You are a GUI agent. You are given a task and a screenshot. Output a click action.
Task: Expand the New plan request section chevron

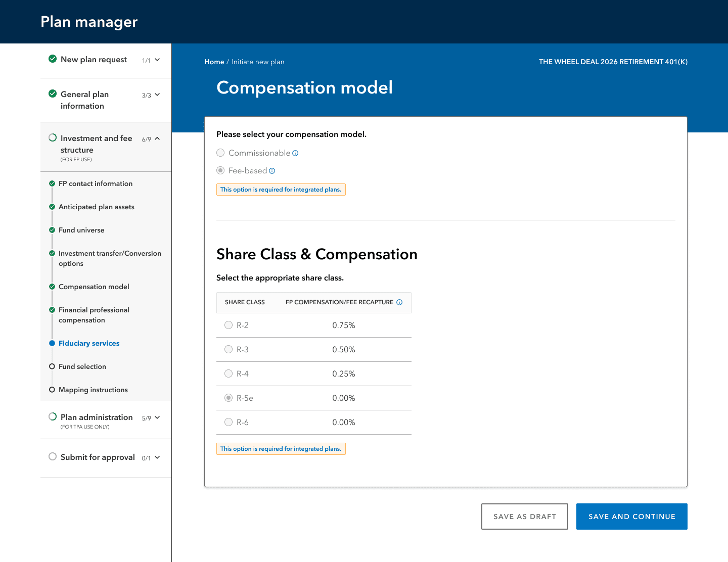click(157, 60)
